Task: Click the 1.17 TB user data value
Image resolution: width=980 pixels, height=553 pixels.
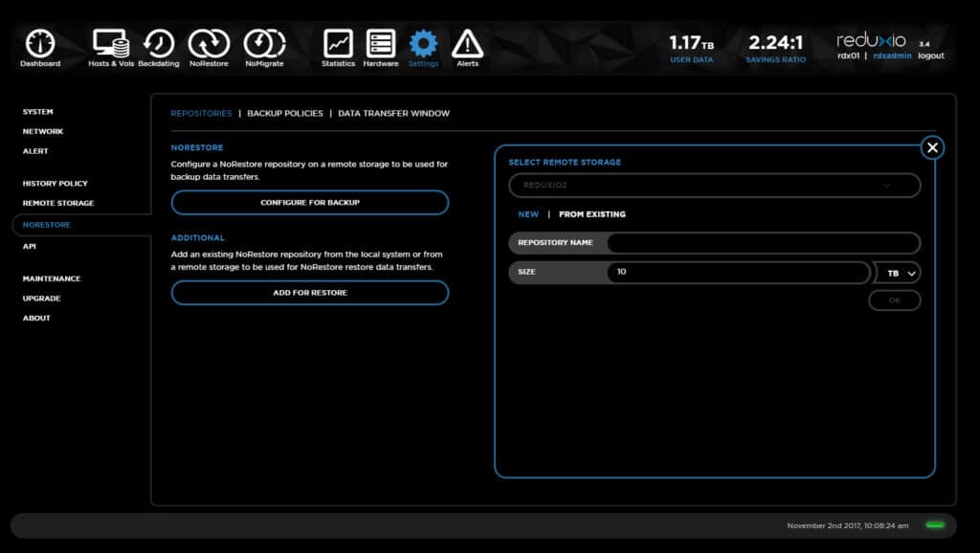Action: coord(691,43)
